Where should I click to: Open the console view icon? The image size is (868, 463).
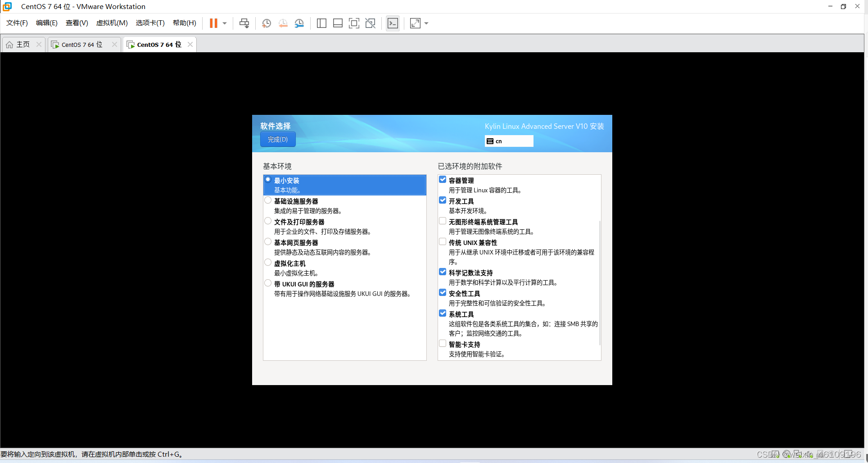393,23
